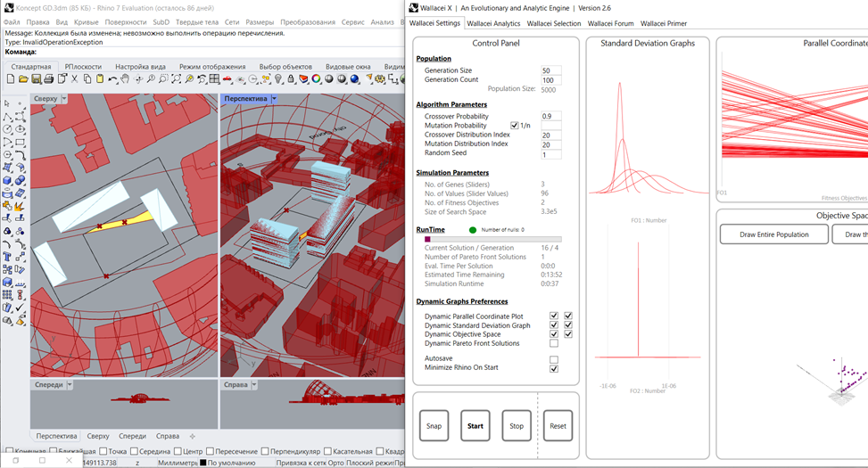Open the Справа viewport dropdown arrow
The height and width of the screenshot is (468, 868).
coord(254,384)
